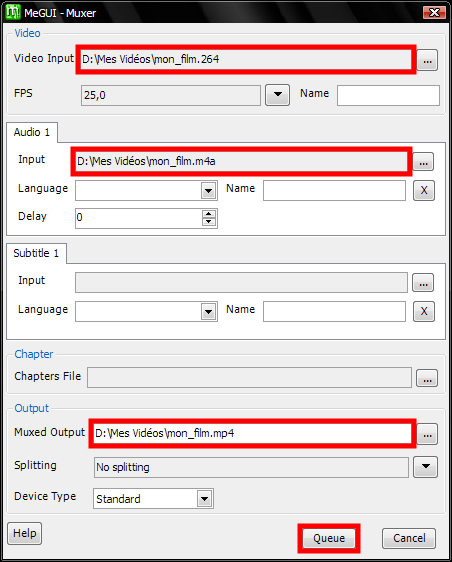Screen dimensions: 452x562
Task: Select the Subtitle 1 tab
Action: click(36, 253)
